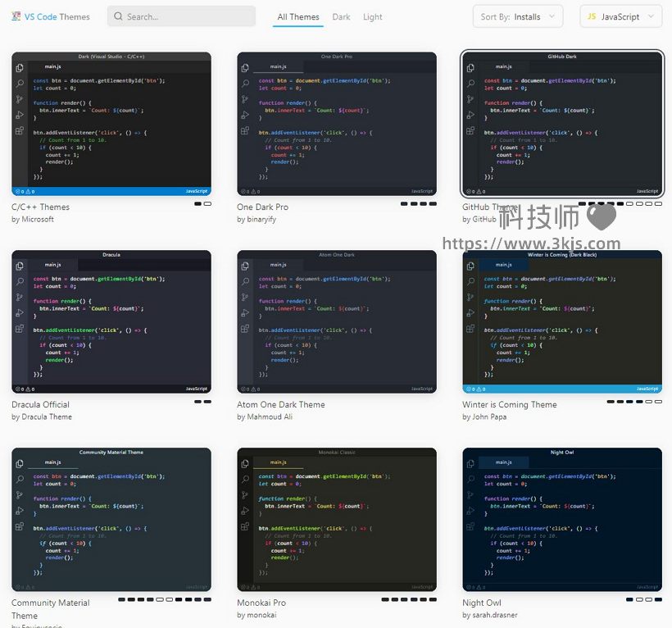Click source control icon in Community Material Theme preview
This screenshot has height=628, width=672.
tap(20, 495)
